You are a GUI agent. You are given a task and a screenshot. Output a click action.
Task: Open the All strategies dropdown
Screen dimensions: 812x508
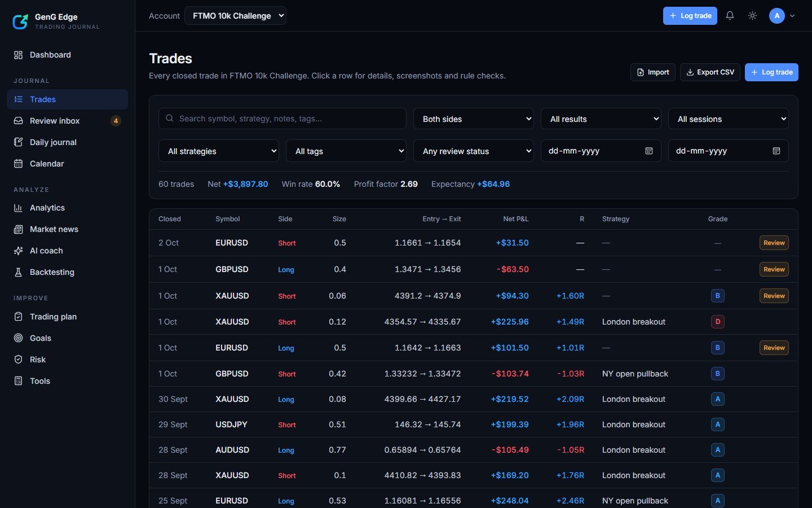[x=219, y=151]
